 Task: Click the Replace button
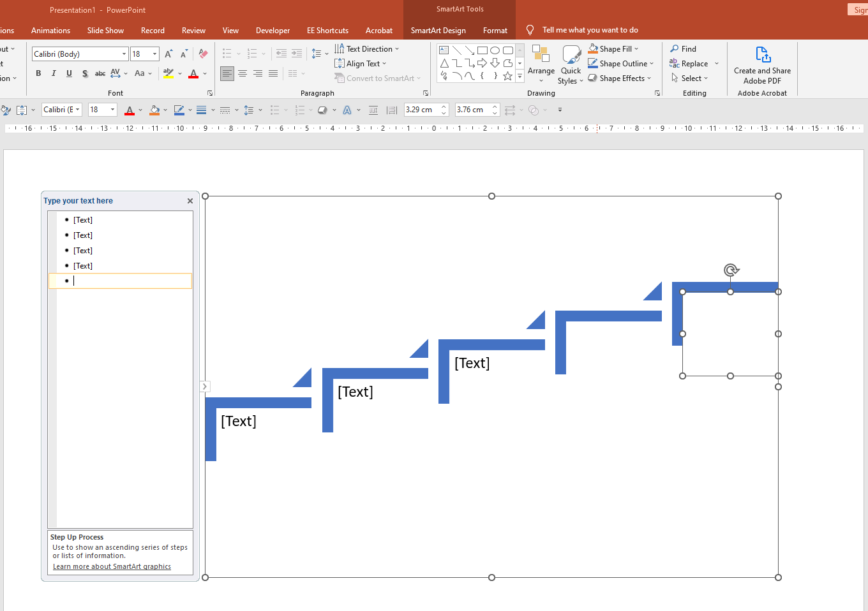[689, 64]
